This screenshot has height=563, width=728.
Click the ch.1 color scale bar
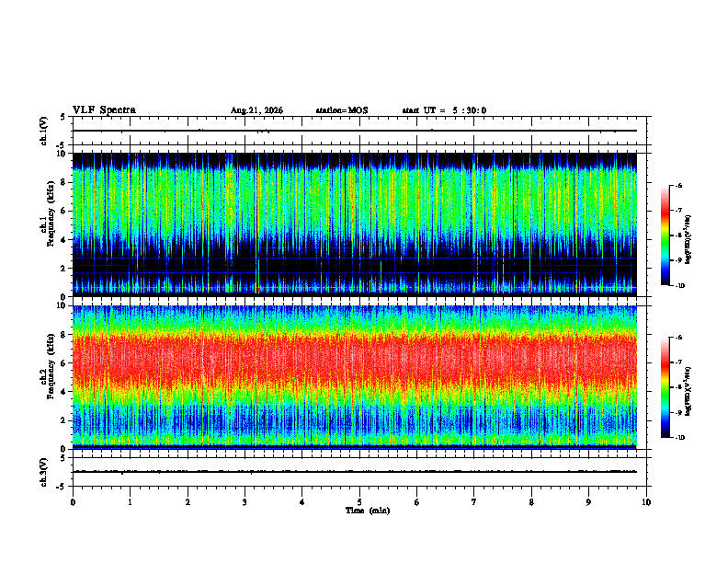click(665, 236)
